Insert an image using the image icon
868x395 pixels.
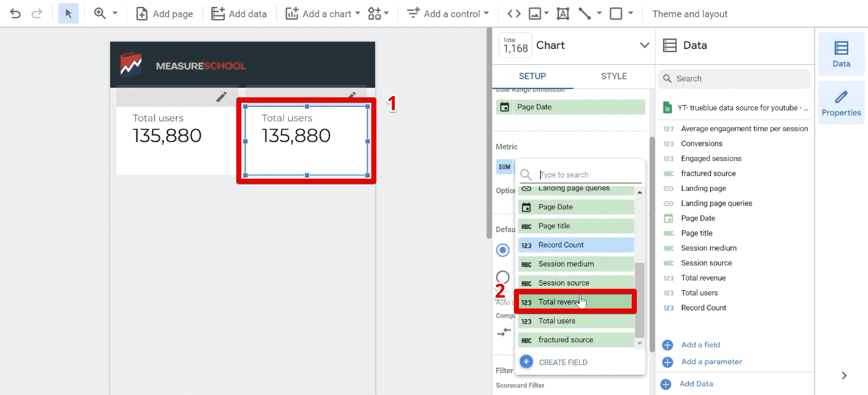[x=534, y=13]
